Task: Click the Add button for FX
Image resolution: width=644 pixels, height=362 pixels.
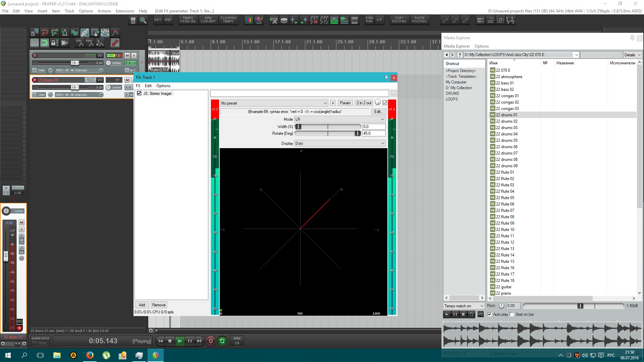Action: pos(142,305)
